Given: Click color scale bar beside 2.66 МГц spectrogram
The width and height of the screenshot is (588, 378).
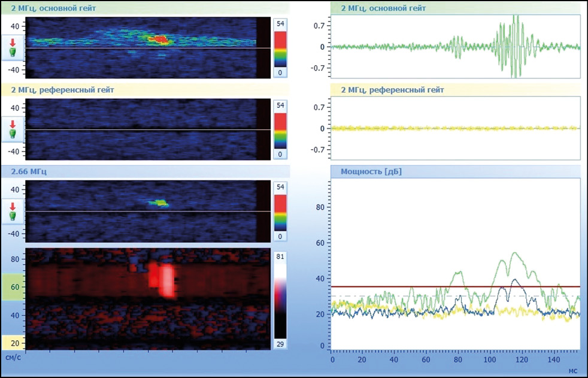Looking at the screenshot, I should 281,211.
